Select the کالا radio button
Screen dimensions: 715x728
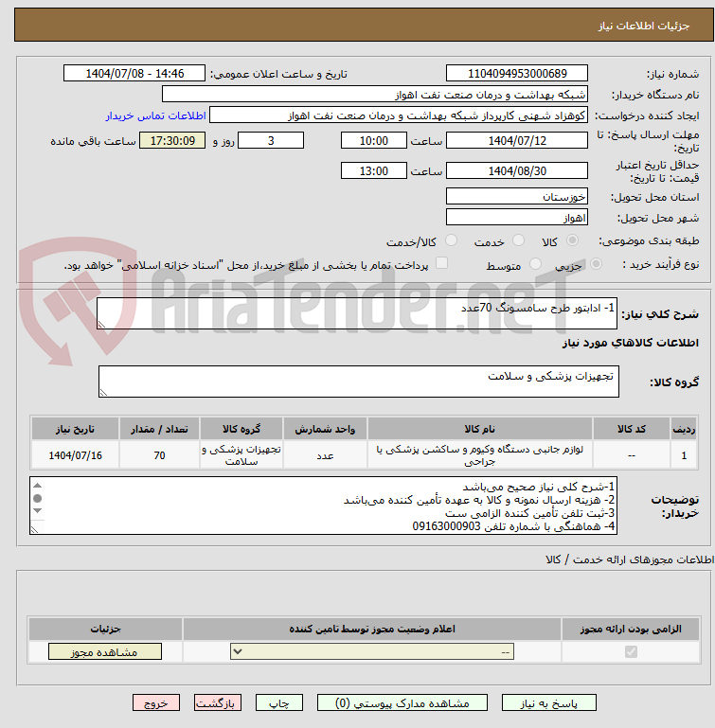[x=572, y=240]
